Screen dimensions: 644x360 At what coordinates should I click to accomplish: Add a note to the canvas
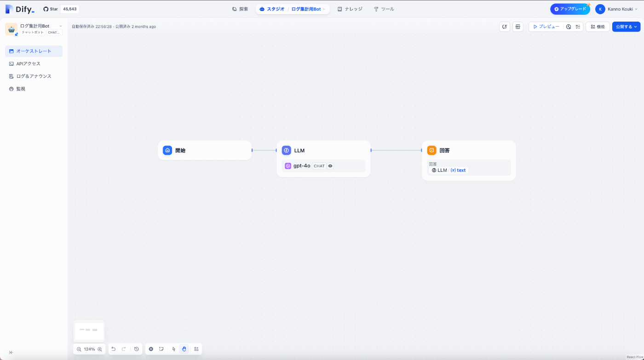[161, 349]
